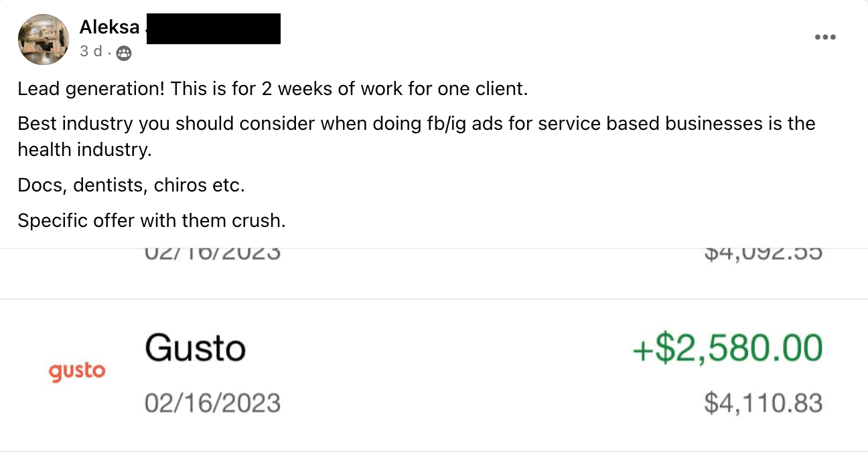Click the 02/16/2023 date under Gusto

[212, 403]
